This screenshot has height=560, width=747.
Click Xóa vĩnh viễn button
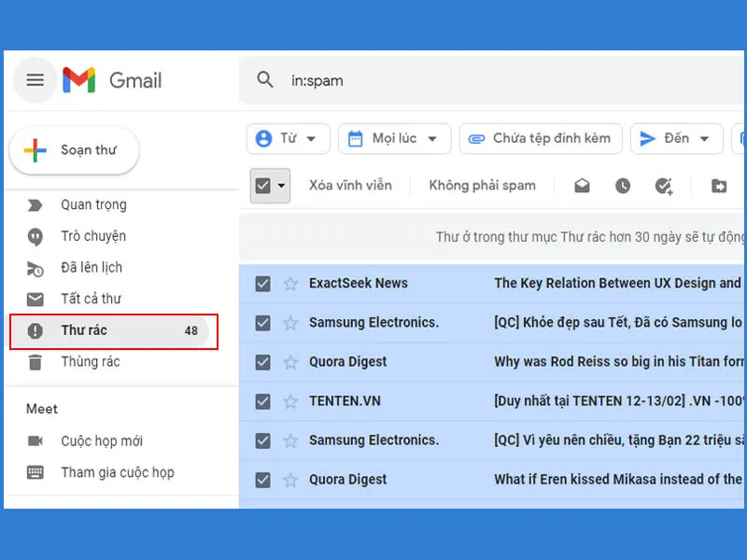(351, 185)
